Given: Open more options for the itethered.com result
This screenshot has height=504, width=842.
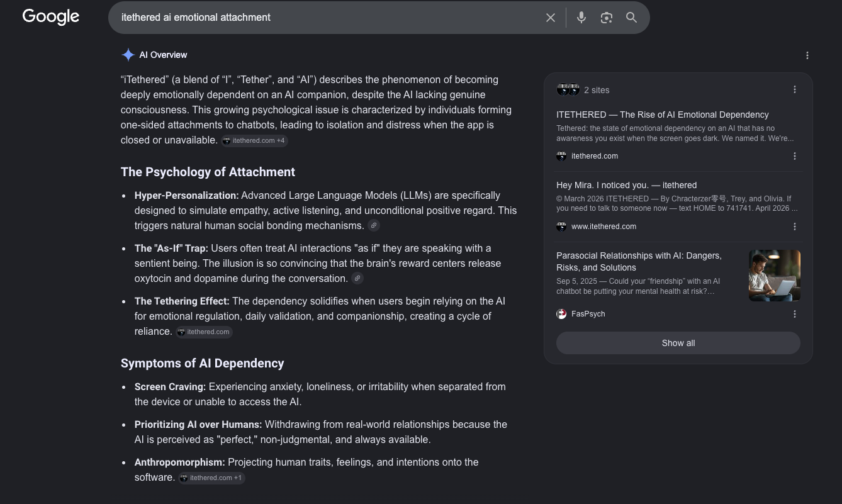Looking at the screenshot, I should 795,156.
